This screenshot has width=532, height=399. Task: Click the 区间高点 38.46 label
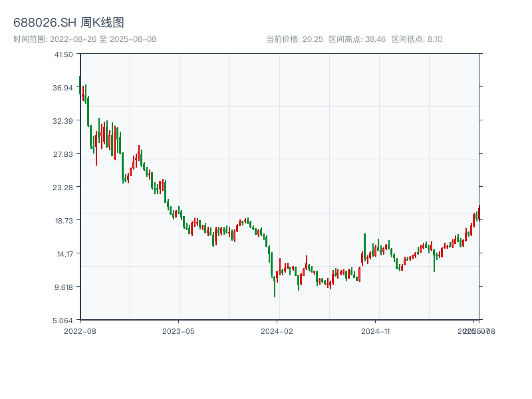pyautogui.click(x=357, y=39)
